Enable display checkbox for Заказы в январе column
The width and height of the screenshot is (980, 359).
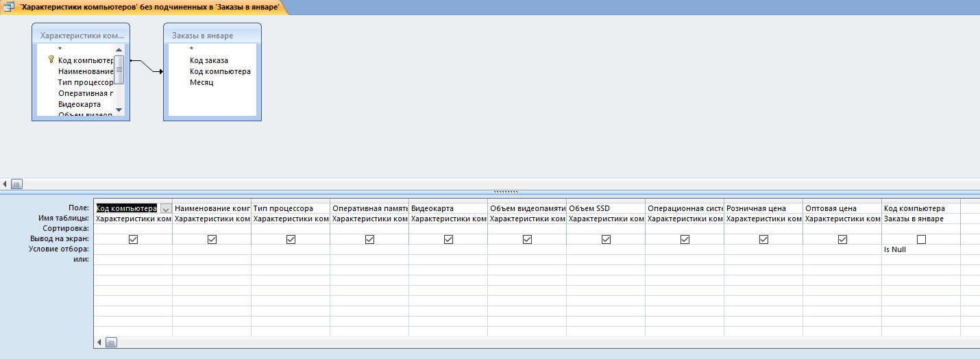921,239
